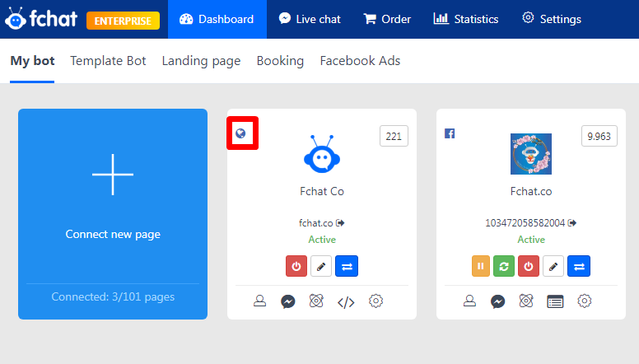
Task: Open the embed code icon on Fchat Co
Action: tap(346, 302)
